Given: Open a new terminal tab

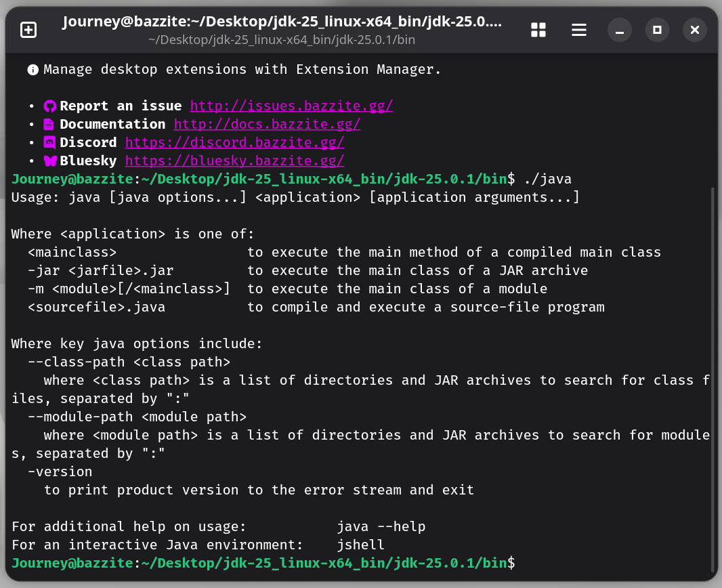Looking at the screenshot, I should (28, 30).
